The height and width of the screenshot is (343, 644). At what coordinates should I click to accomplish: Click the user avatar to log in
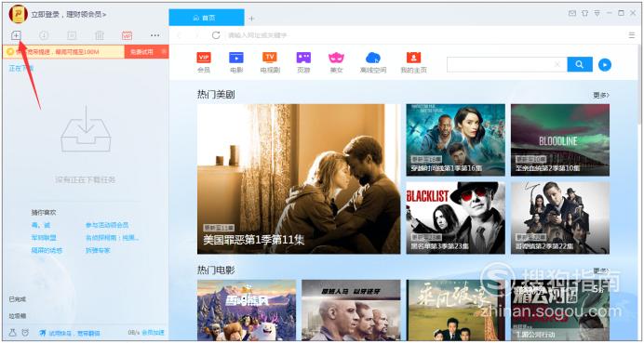pos(19,14)
